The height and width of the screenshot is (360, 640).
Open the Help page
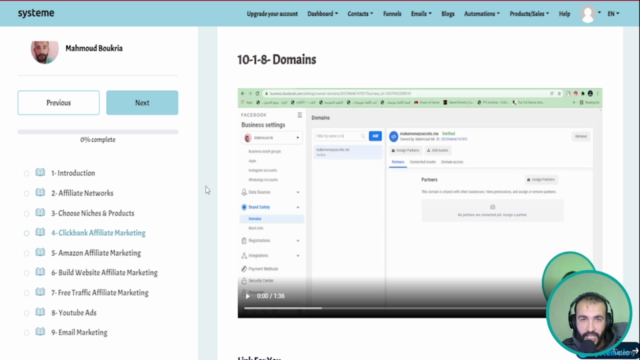point(564,14)
